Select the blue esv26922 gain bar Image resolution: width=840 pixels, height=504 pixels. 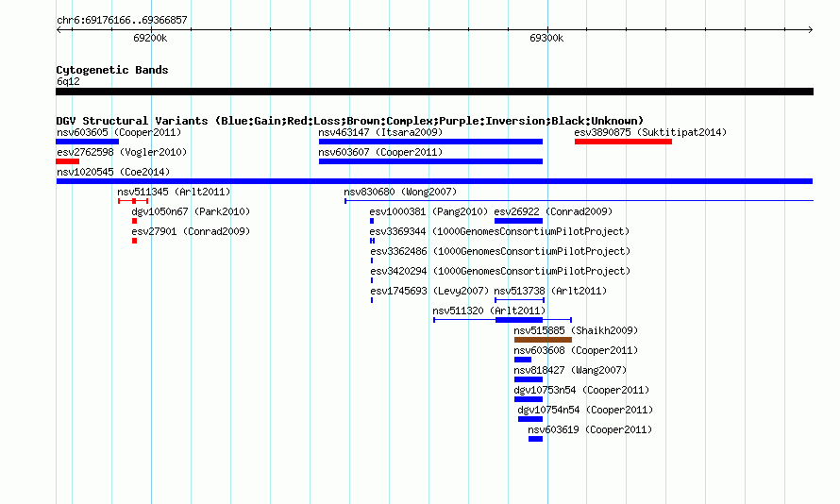(x=518, y=221)
